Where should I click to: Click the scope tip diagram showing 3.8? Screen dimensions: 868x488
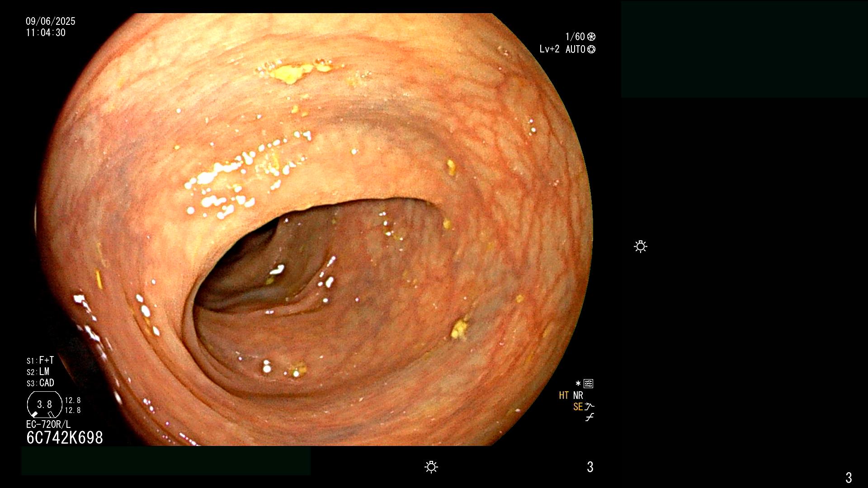[x=44, y=404]
